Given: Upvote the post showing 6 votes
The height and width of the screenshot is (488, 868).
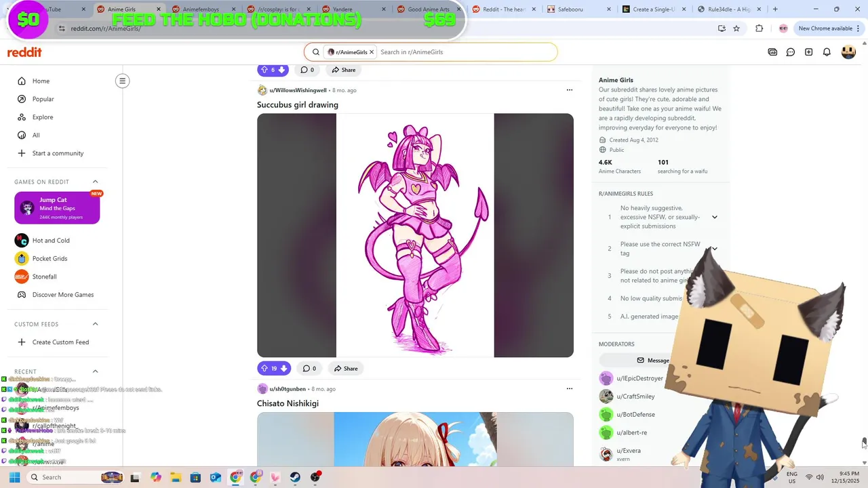Looking at the screenshot, I should click(264, 70).
